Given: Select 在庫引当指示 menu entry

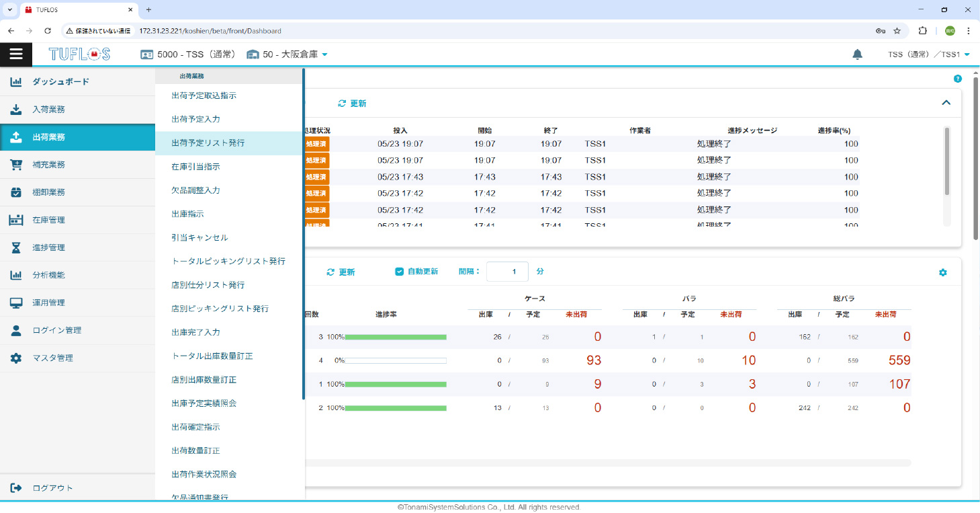Looking at the screenshot, I should pos(195,167).
